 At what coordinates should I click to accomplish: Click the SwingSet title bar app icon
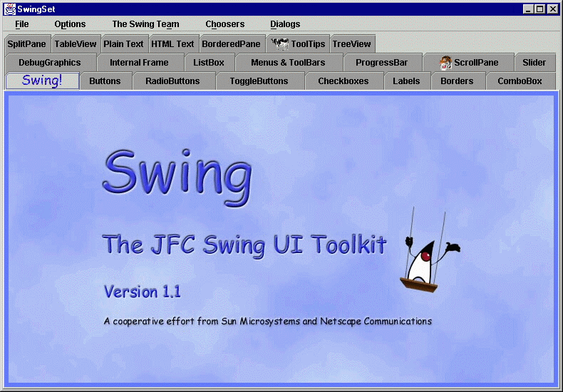point(10,9)
